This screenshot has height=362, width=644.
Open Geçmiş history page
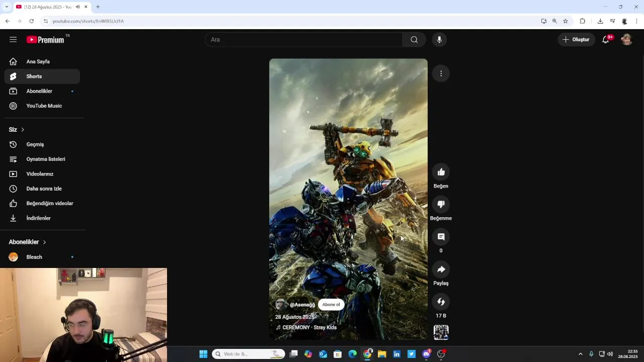(x=42, y=144)
